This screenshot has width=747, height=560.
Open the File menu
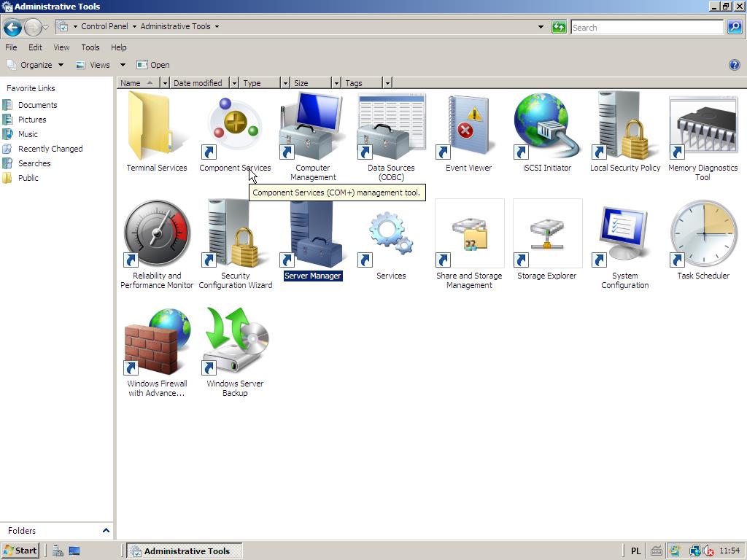[11, 47]
